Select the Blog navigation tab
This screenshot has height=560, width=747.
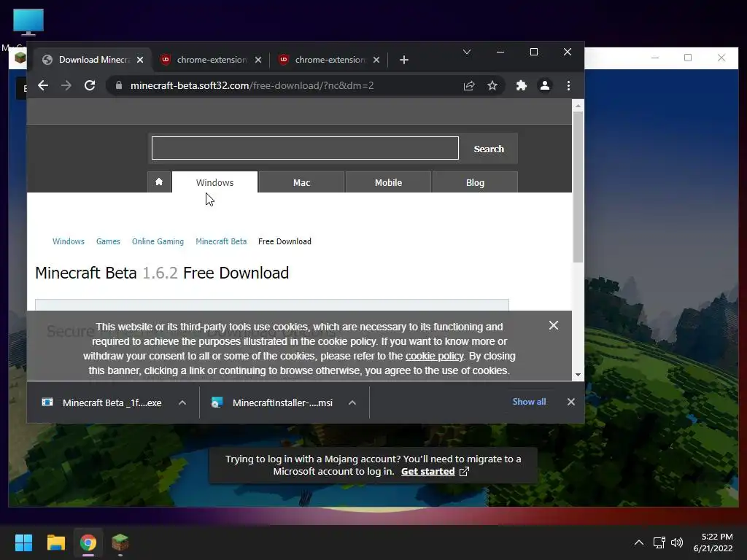[475, 182]
